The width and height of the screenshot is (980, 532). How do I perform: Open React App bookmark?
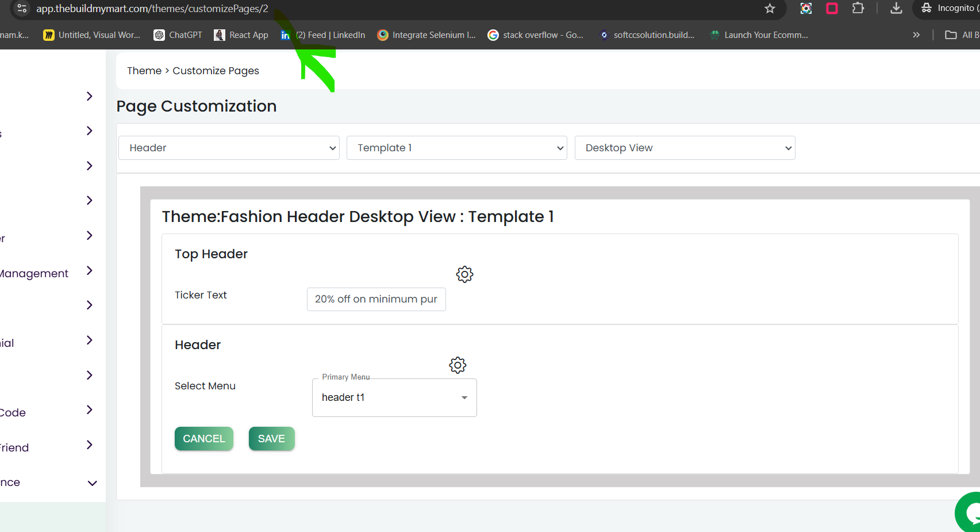click(x=241, y=35)
